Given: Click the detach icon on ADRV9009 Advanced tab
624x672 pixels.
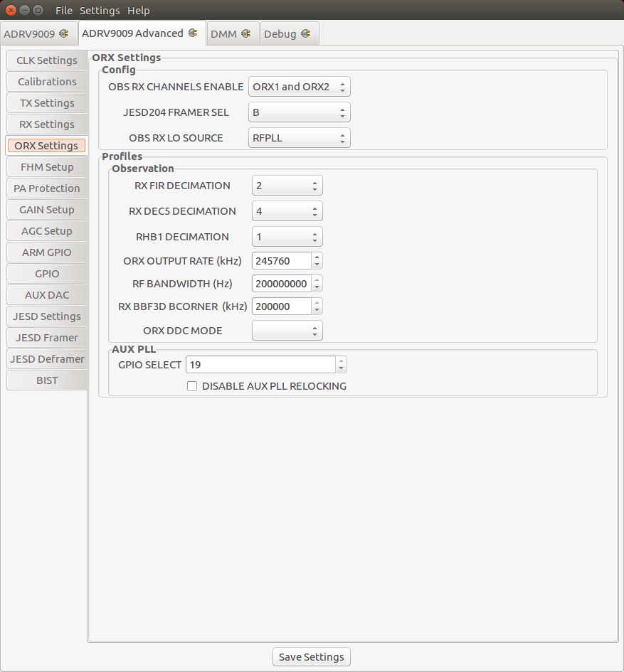Looking at the screenshot, I should pyautogui.click(x=192, y=33).
